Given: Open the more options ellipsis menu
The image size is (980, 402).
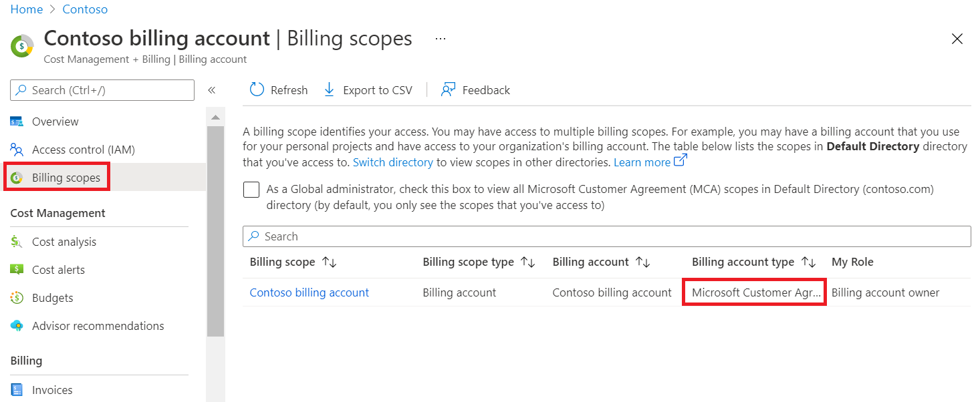Looking at the screenshot, I should [x=440, y=39].
